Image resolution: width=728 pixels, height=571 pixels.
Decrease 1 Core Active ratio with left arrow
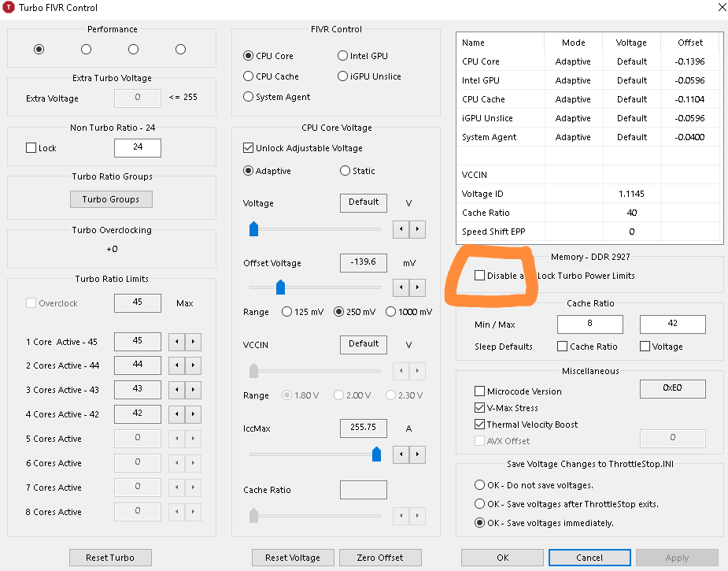[176, 342]
